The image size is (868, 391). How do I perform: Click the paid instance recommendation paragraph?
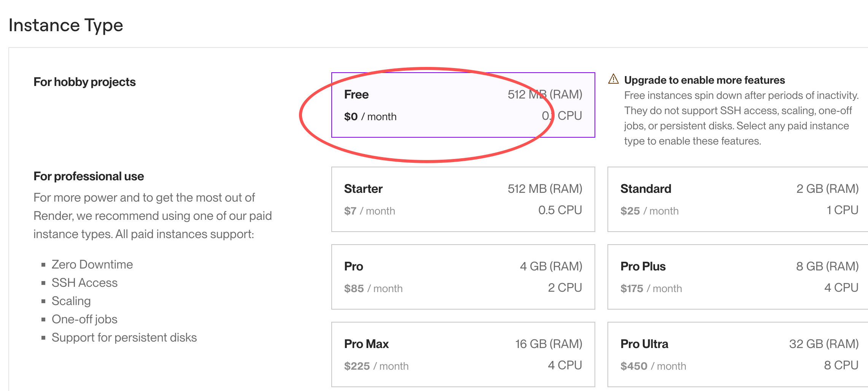click(x=152, y=216)
